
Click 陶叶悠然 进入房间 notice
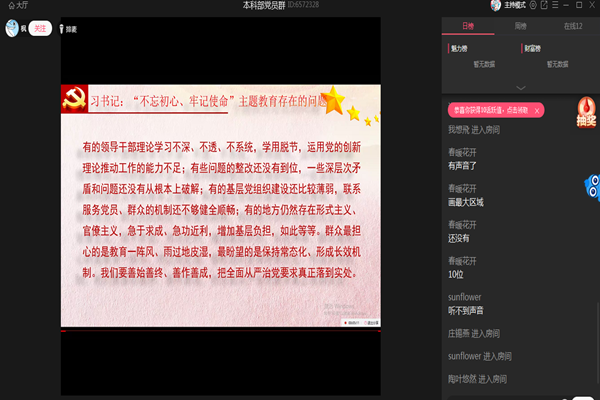(478, 379)
